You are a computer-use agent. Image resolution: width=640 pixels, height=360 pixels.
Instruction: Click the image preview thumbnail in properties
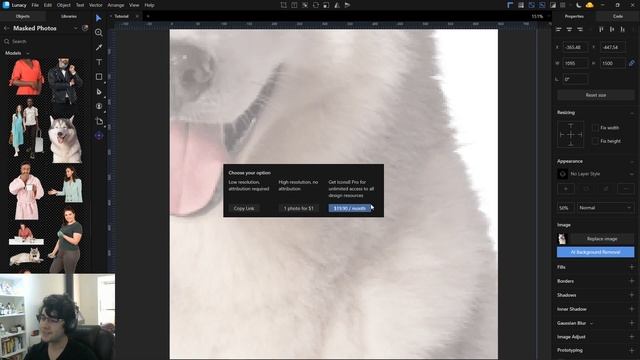562,239
